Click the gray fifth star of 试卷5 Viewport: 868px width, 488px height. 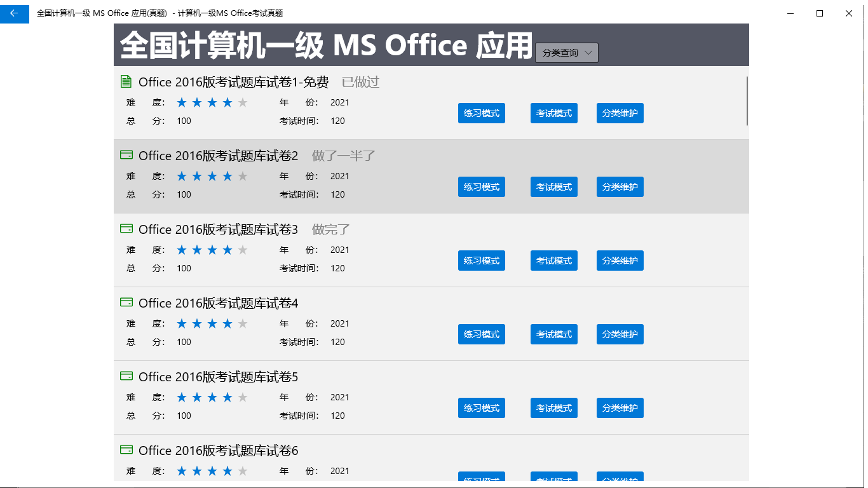pyautogui.click(x=243, y=397)
